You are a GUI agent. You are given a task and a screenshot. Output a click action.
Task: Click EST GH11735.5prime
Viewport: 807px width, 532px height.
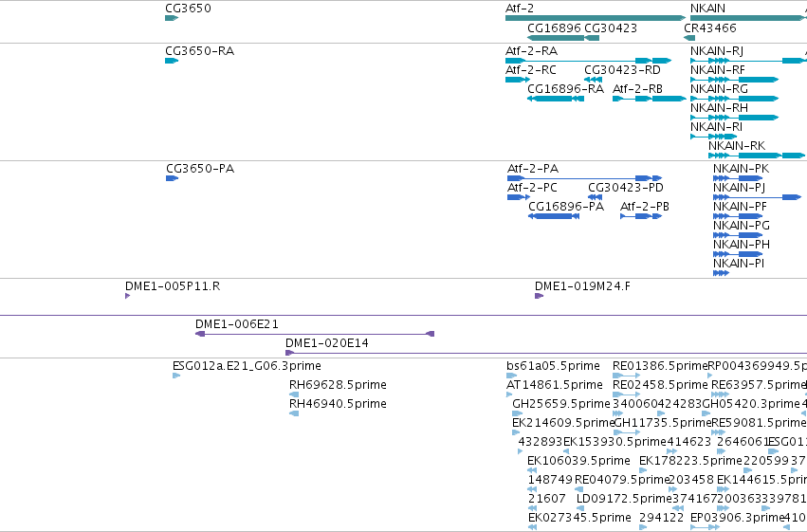[628, 433]
